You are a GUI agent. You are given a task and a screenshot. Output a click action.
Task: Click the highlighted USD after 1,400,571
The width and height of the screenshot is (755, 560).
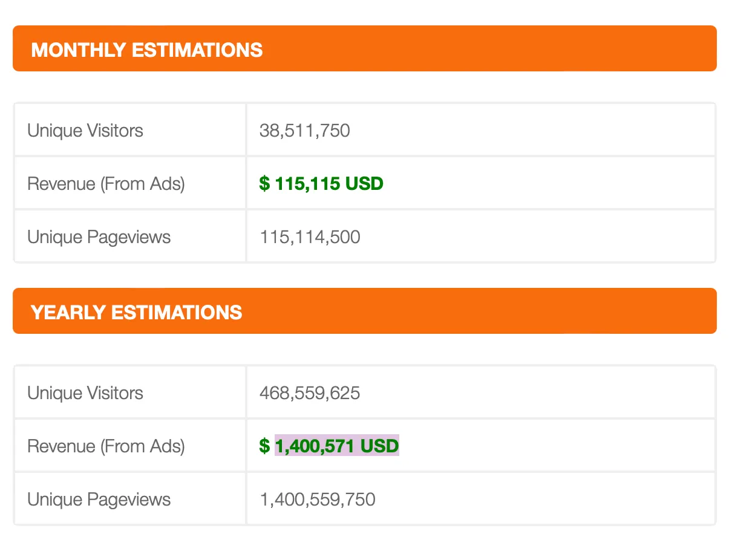pos(379,446)
